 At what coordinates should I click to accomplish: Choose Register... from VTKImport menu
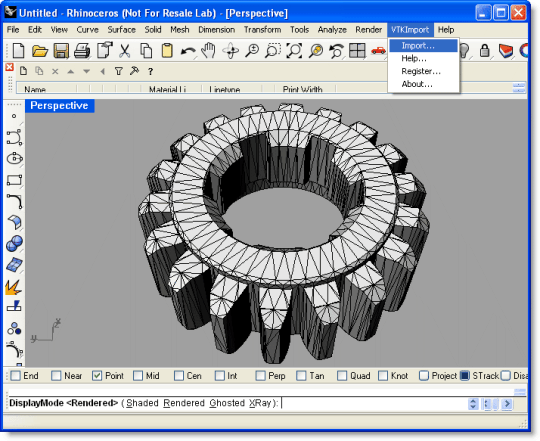[423, 71]
